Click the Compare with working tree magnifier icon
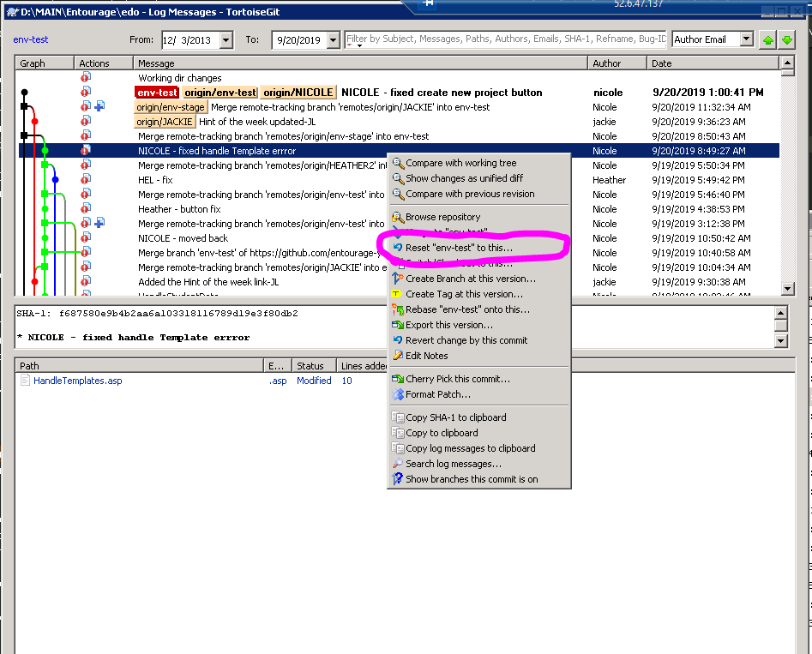812x654 pixels. [x=398, y=163]
